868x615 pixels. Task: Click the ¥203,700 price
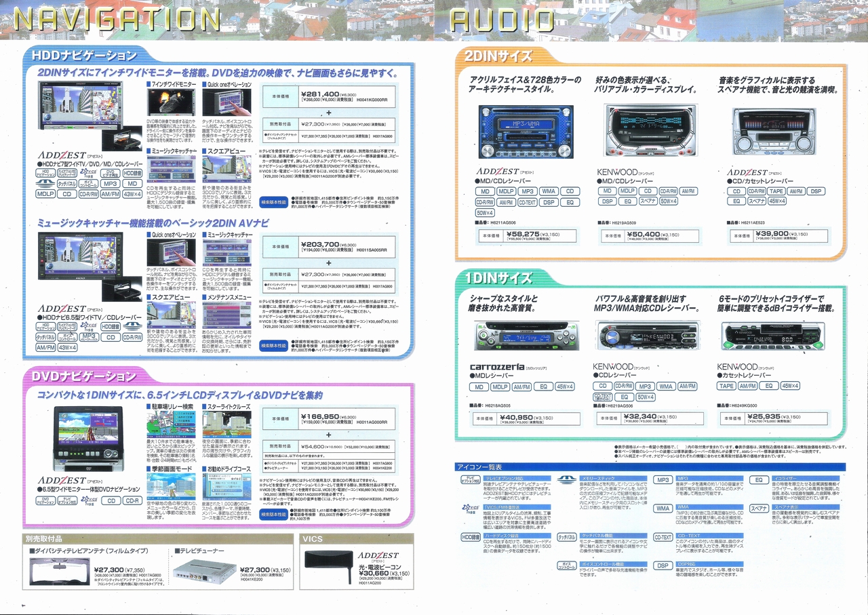(x=319, y=243)
